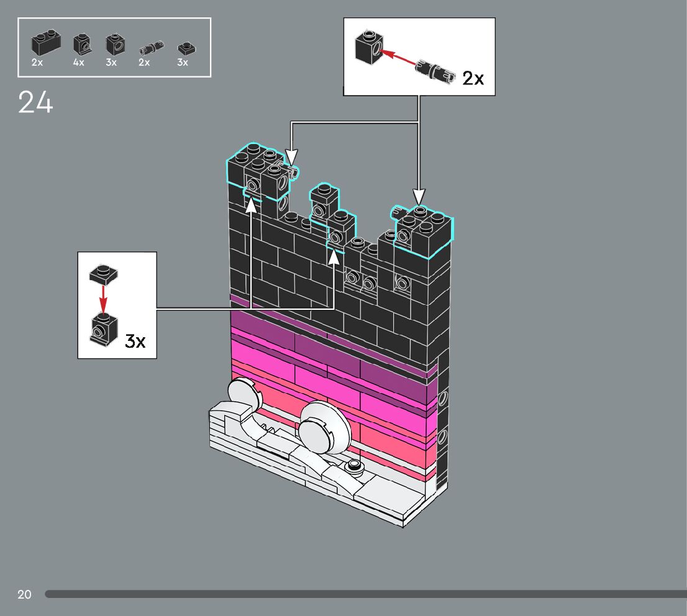Select the headlight brick in the left callout
This screenshot has height=616, width=687.
(x=102, y=329)
